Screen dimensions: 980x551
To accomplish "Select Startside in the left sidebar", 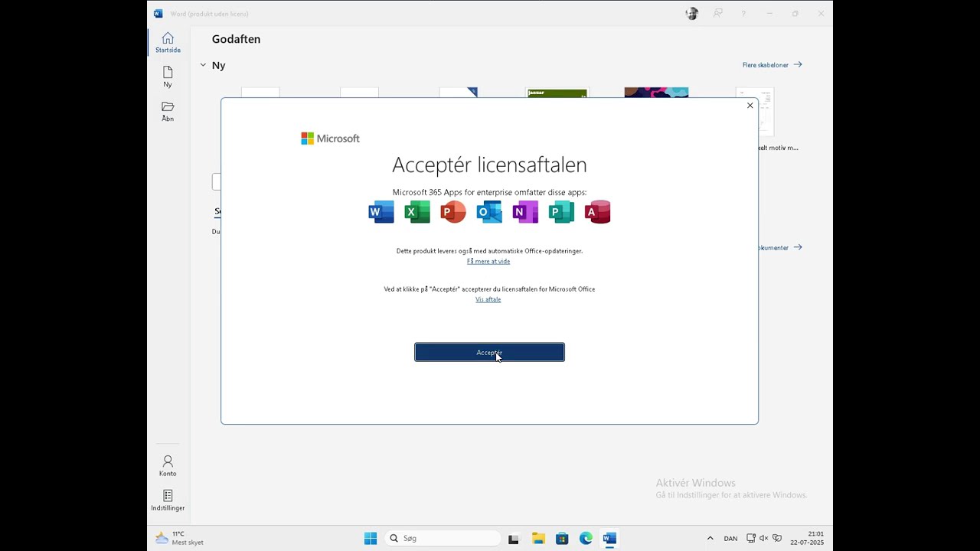I will (x=168, y=43).
